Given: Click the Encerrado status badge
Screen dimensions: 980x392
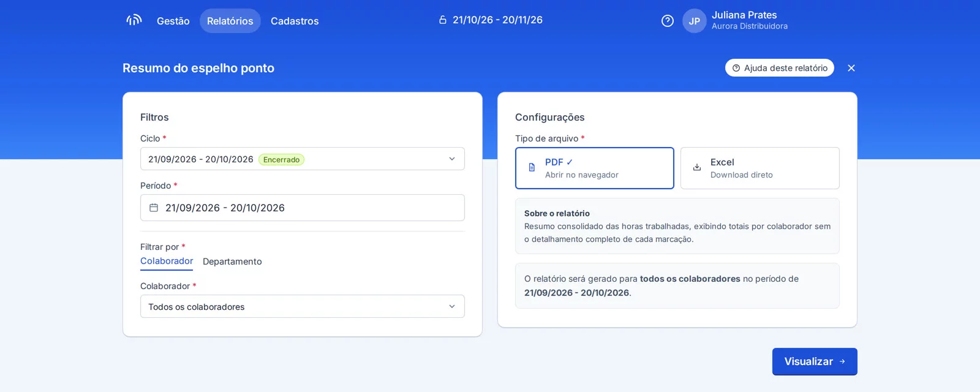Looking at the screenshot, I should pyautogui.click(x=281, y=159).
